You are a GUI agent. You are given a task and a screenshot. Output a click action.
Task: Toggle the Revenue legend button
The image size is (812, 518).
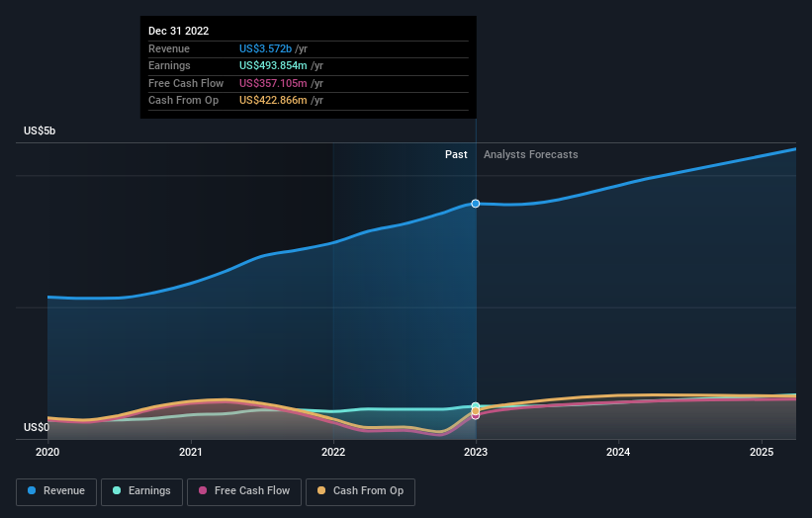56,491
